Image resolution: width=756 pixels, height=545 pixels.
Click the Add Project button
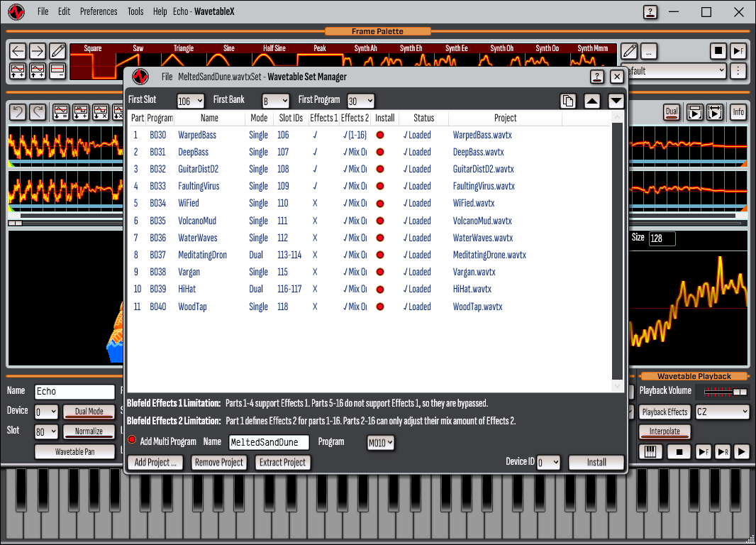[x=155, y=463]
